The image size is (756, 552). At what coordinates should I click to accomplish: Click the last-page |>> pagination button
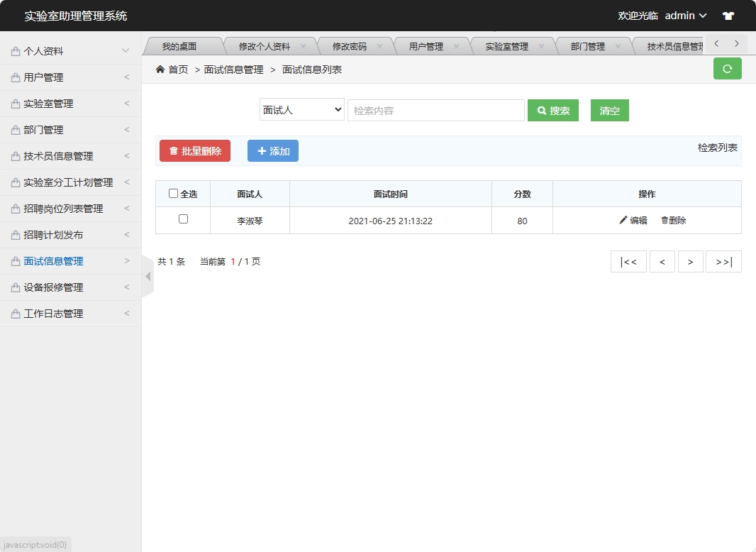[723, 261]
